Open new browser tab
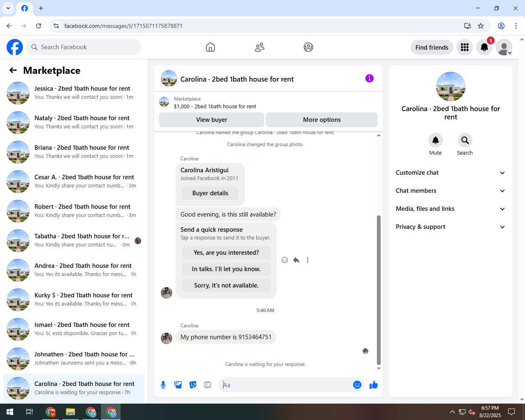525x420 pixels. 41,8
